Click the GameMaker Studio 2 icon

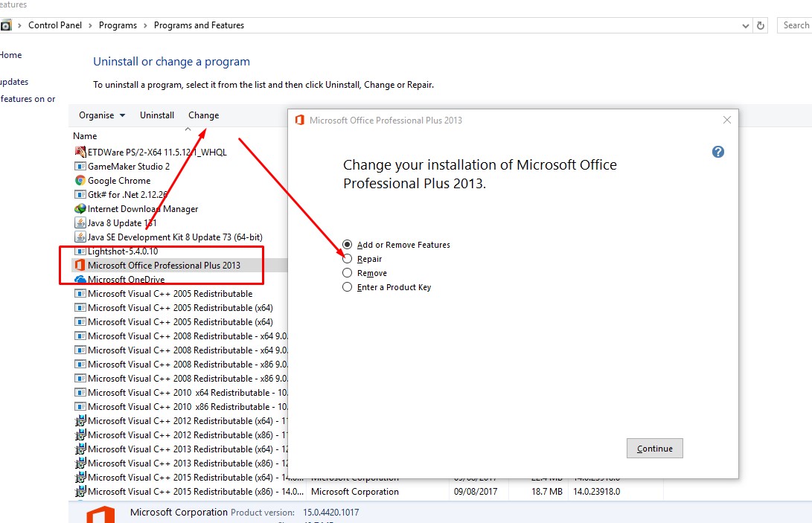pyautogui.click(x=80, y=166)
